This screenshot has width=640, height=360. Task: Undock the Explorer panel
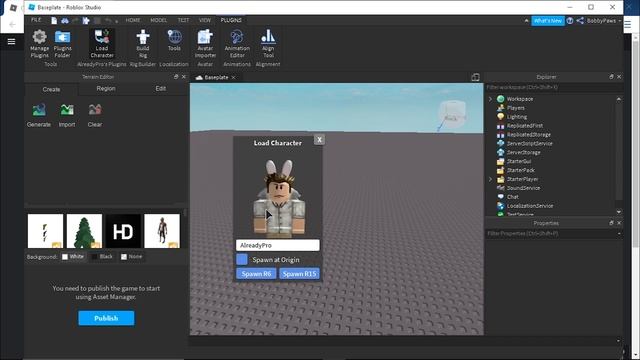tap(611, 77)
